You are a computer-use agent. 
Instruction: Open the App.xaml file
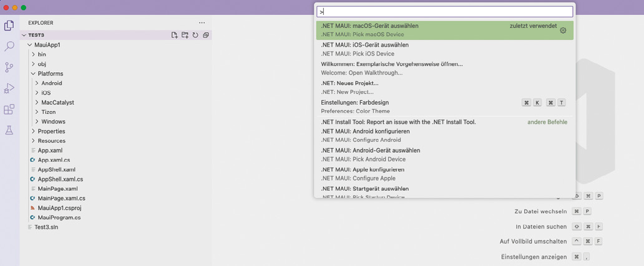[50, 150]
